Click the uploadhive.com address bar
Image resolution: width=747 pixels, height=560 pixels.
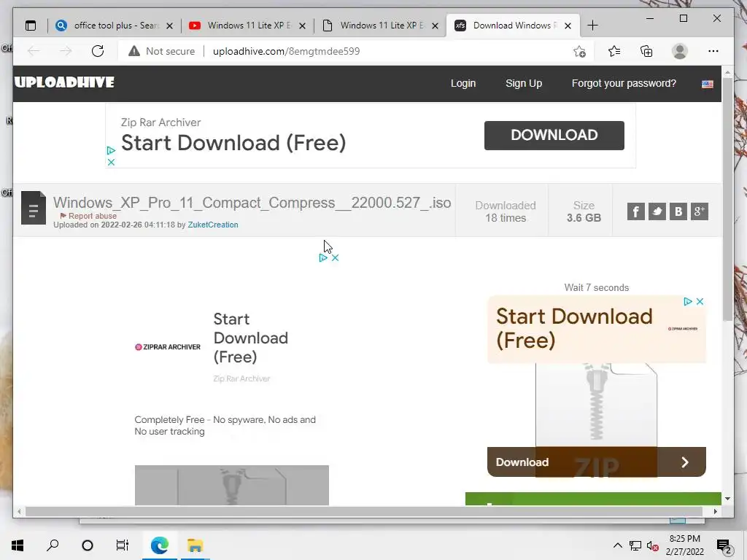point(286,52)
